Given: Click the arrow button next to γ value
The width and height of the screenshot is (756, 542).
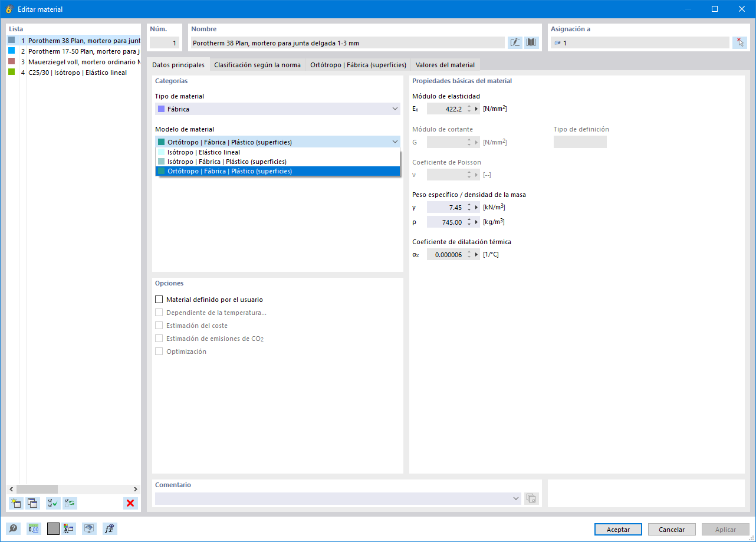Looking at the screenshot, I should 476,207.
